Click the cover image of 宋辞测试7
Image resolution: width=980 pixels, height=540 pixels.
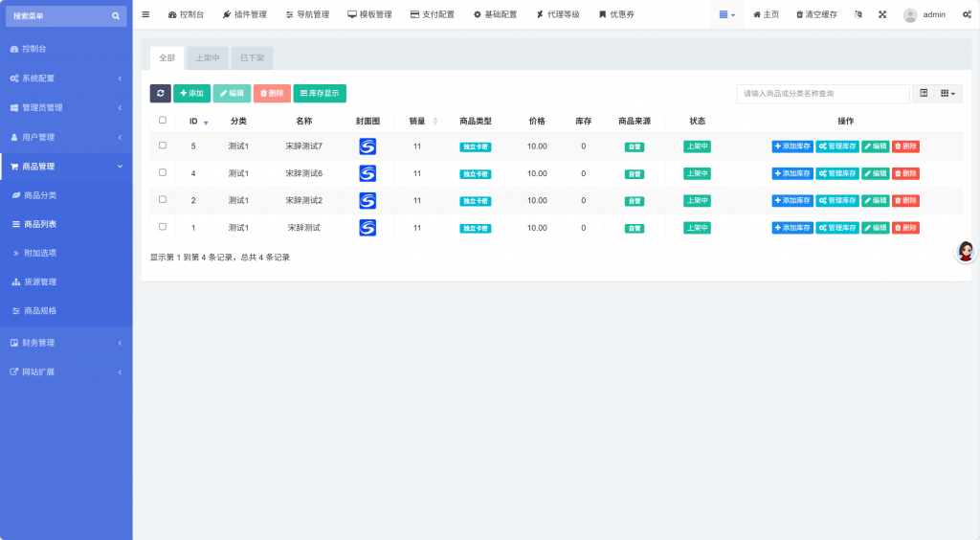(367, 146)
